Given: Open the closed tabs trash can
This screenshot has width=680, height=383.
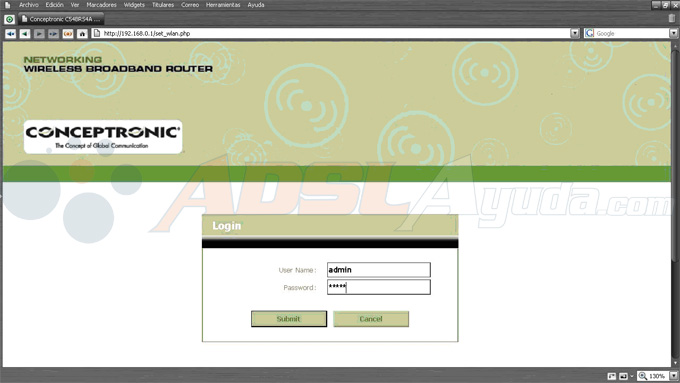Looking at the screenshot, I should [x=672, y=19].
